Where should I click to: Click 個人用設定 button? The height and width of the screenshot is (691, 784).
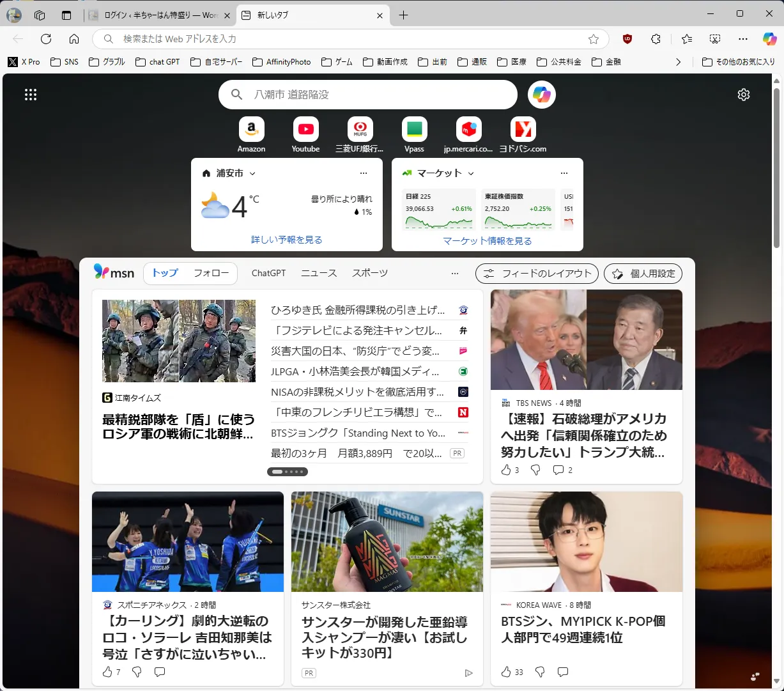coord(643,274)
